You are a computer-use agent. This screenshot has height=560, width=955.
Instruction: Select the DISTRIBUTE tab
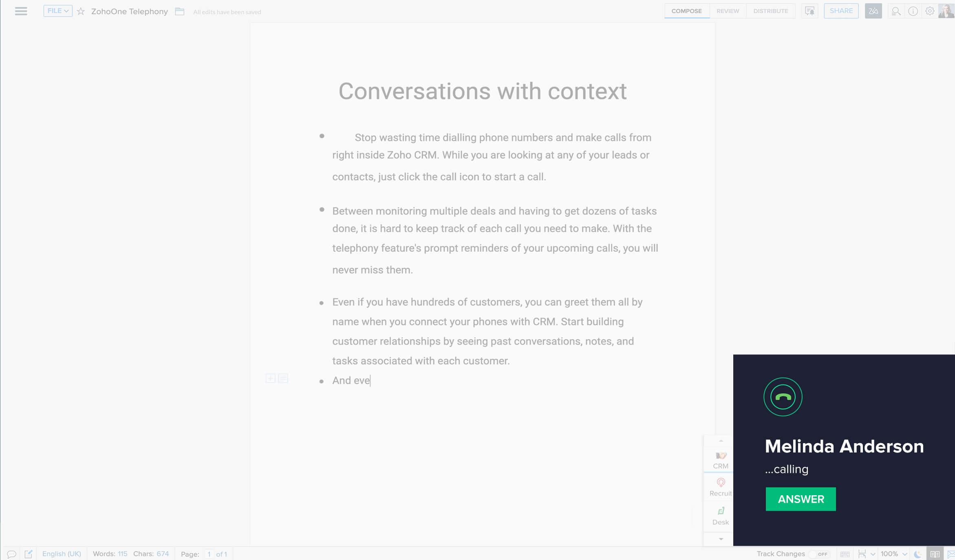click(770, 11)
